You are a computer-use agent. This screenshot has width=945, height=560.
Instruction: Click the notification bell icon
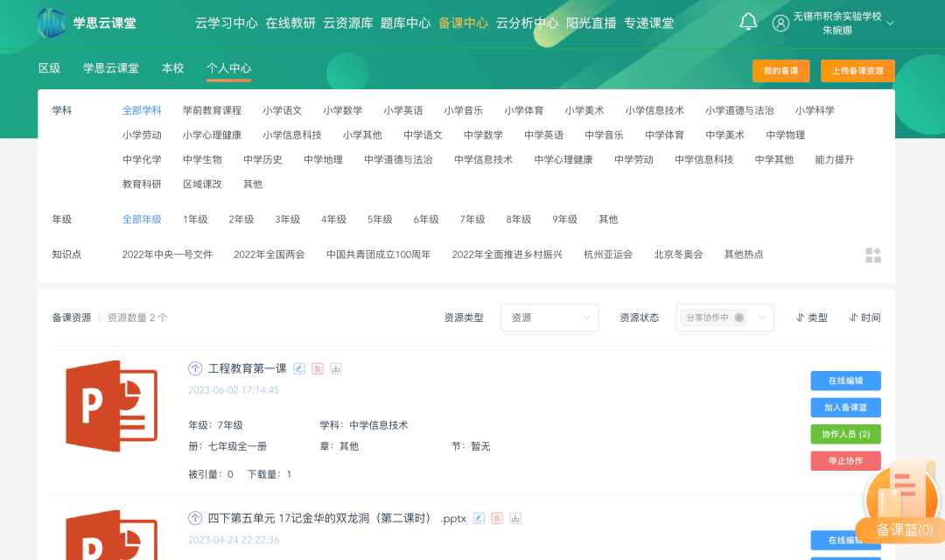748,22
